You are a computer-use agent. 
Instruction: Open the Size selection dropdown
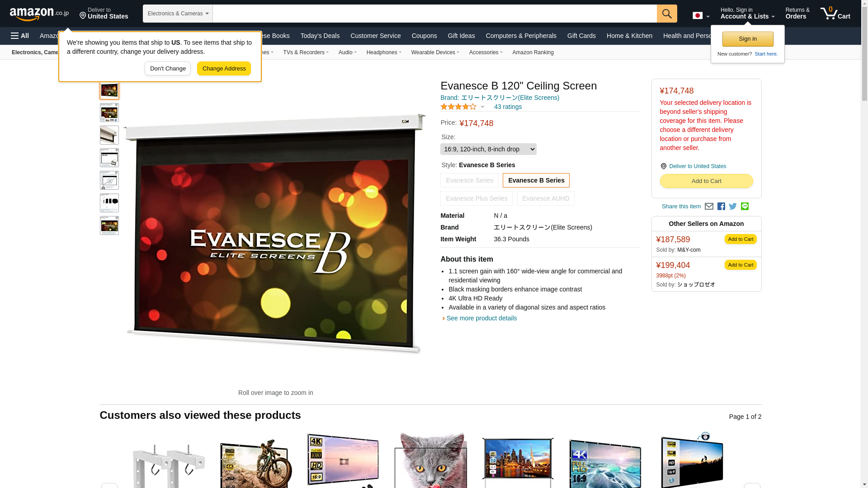pos(488,149)
